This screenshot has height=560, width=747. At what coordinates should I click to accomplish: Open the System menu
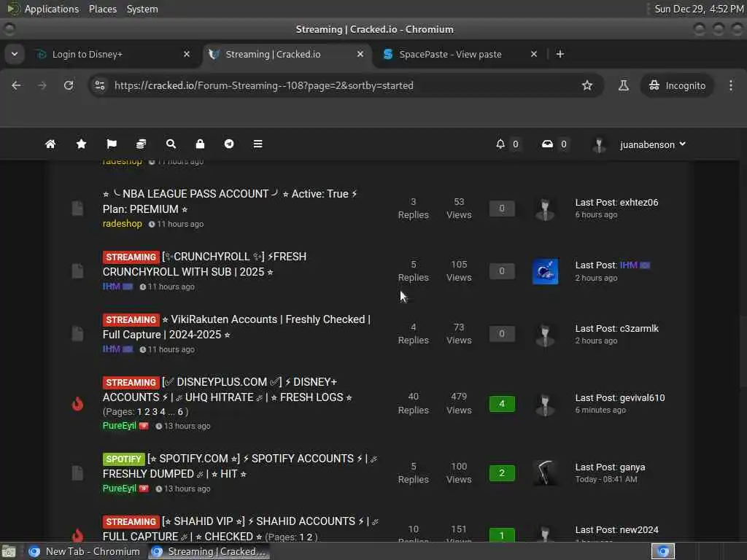point(142,9)
